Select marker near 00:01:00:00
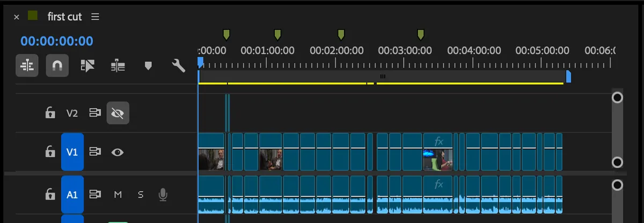Image resolution: width=644 pixels, height=223 pixels. tap(277, 35)
